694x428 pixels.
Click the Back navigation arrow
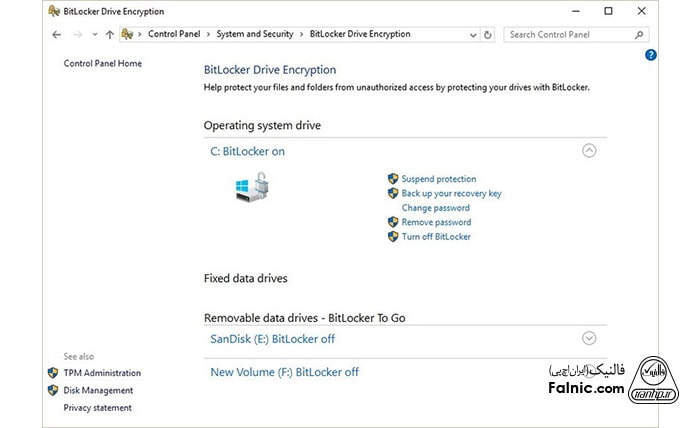click(56, 34)
